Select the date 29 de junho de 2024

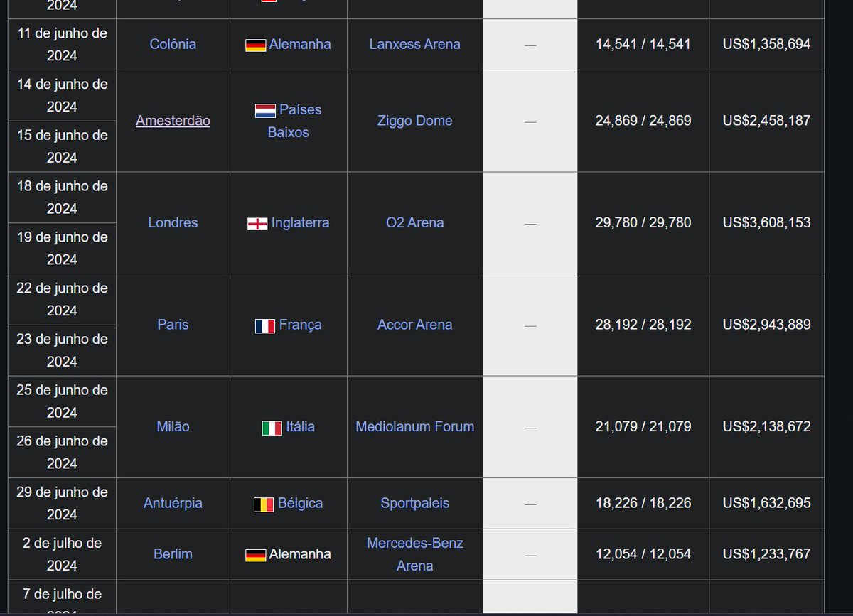tap(62, 503)
